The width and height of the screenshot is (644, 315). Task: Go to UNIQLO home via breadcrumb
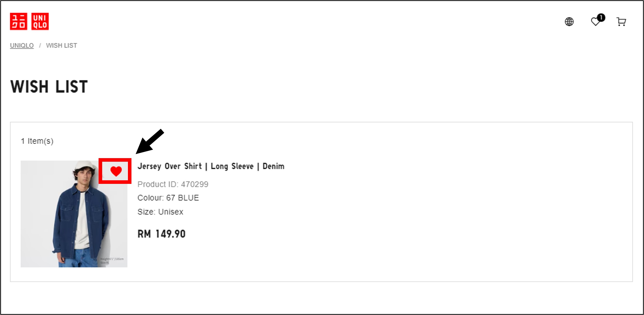[22, 45]
